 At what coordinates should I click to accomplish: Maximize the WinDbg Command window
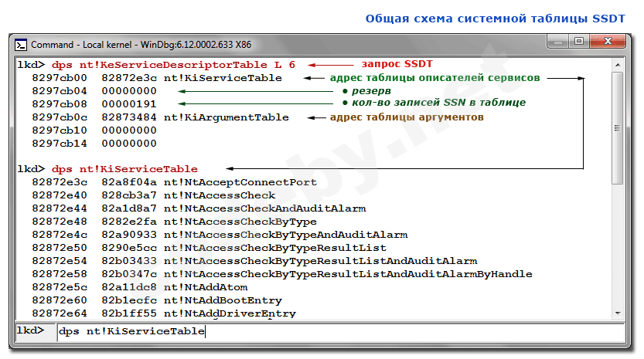click(x=579, y=42)
